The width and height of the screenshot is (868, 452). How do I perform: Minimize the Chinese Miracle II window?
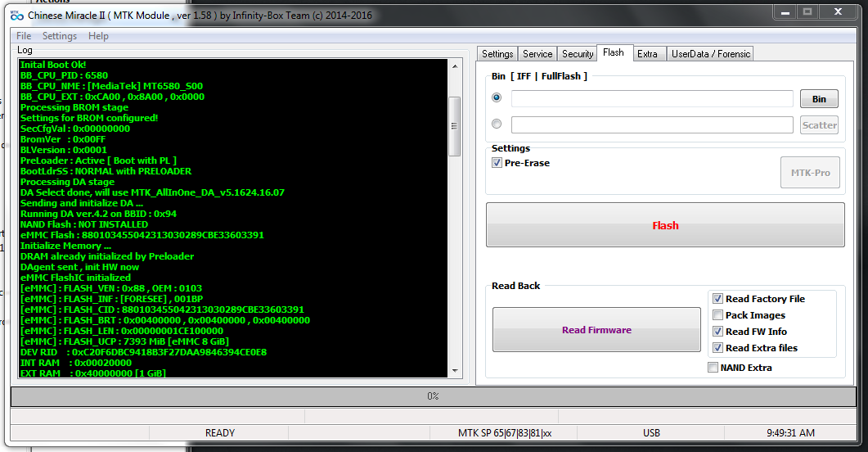click(x=785, y=11)
